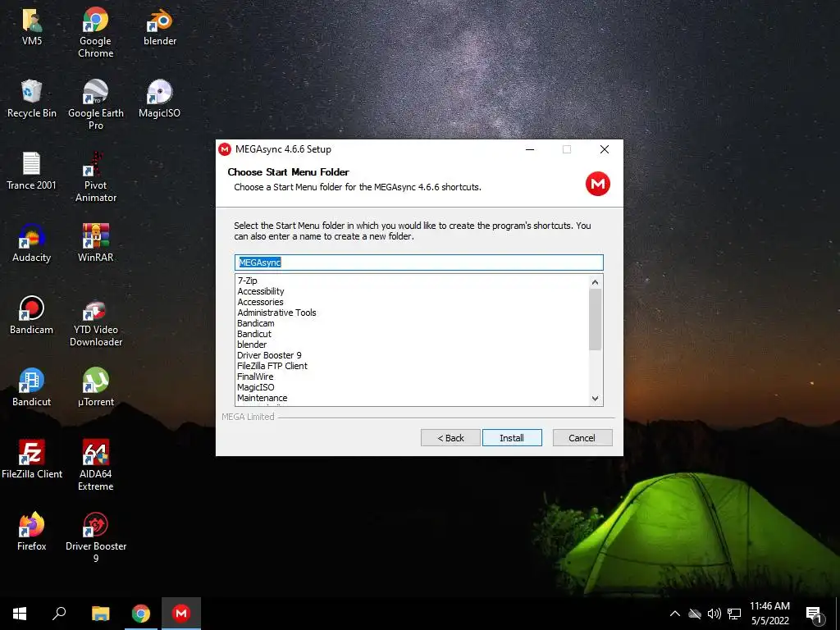Select the Driver Booster 9 desktop shortcut
The image size is (840, 630).
pos(95,538)
